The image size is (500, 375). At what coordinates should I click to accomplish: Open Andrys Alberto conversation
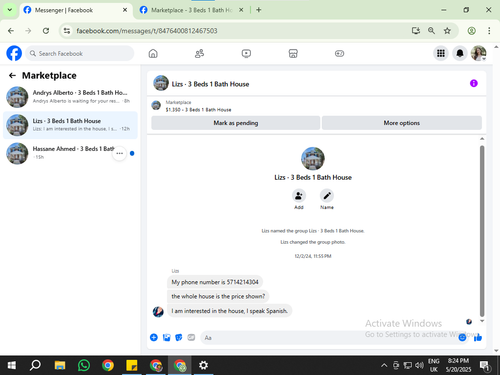pos(70,97)
